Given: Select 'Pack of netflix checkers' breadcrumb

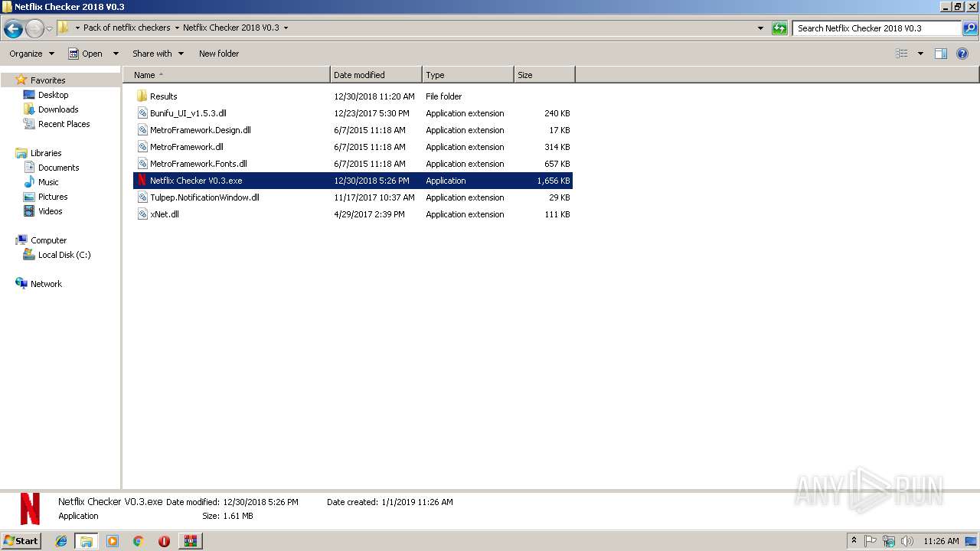Looking at the screenshot, I should pos(126,28).
